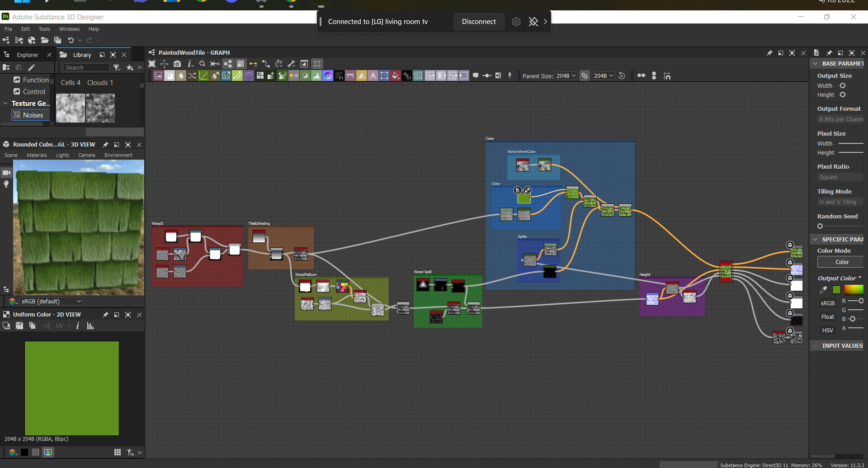
Task: Take a graph screenshot with the camera icon
Action: coord(177,64)
